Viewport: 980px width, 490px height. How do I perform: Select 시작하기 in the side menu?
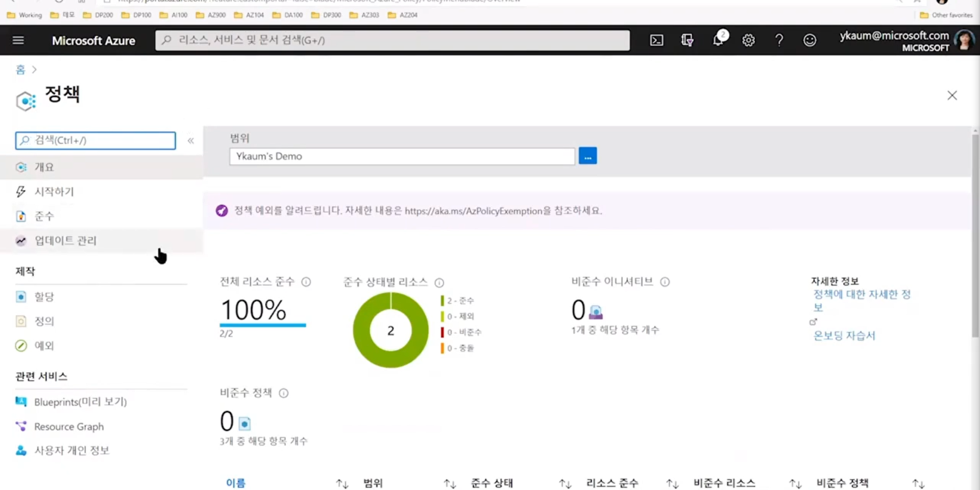[101, 191]
